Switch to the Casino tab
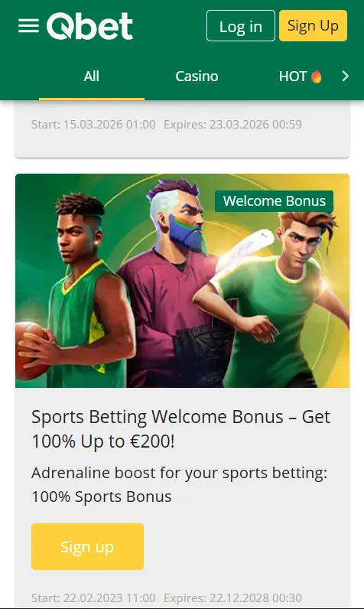Image resolution: width=364 pixels, height=609 pixels. (197, 77)
